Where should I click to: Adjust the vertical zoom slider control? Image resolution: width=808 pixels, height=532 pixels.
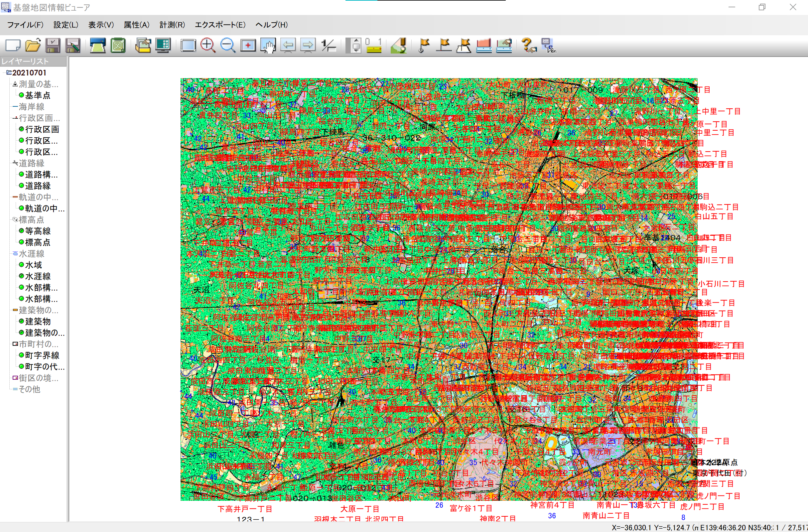(354, 45)
